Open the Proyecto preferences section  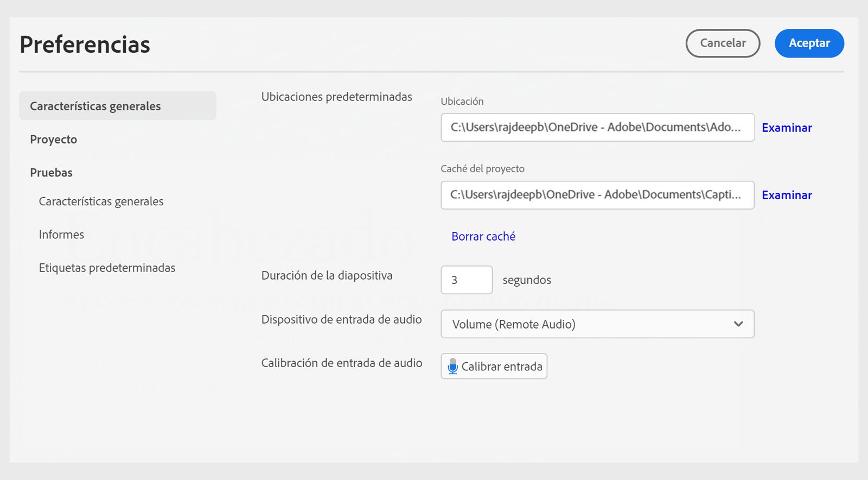click(x=54, y=140)
